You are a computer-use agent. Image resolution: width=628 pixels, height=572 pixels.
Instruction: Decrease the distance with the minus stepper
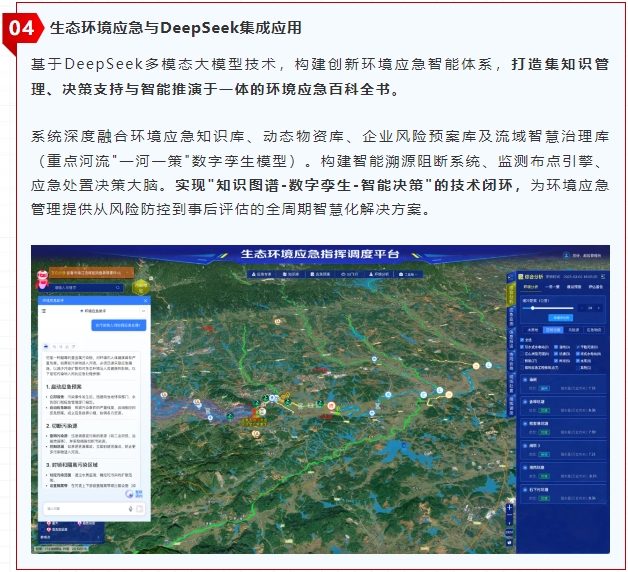tap(582, 308)
